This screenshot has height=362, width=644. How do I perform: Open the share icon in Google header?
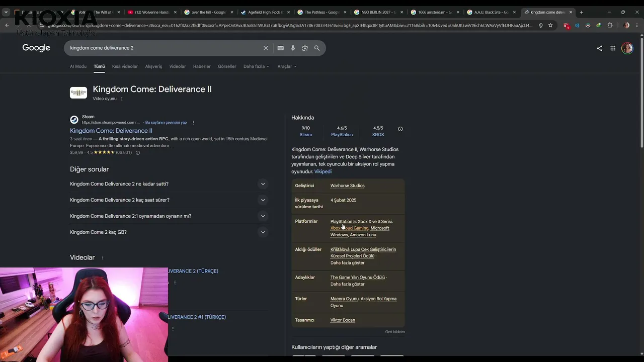point(599,48)
